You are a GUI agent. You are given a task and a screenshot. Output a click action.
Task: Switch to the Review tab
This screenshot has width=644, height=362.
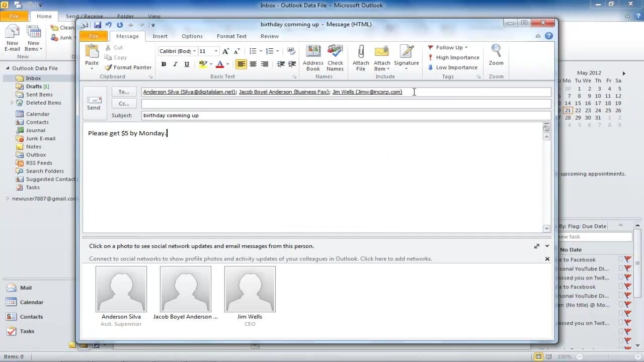click(x=270, y=36)
